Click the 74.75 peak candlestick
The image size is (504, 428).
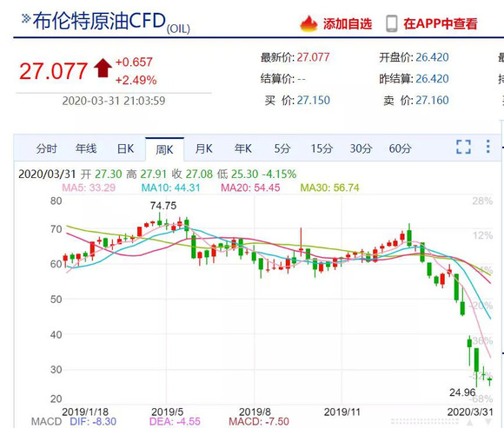tap(159, 220)
